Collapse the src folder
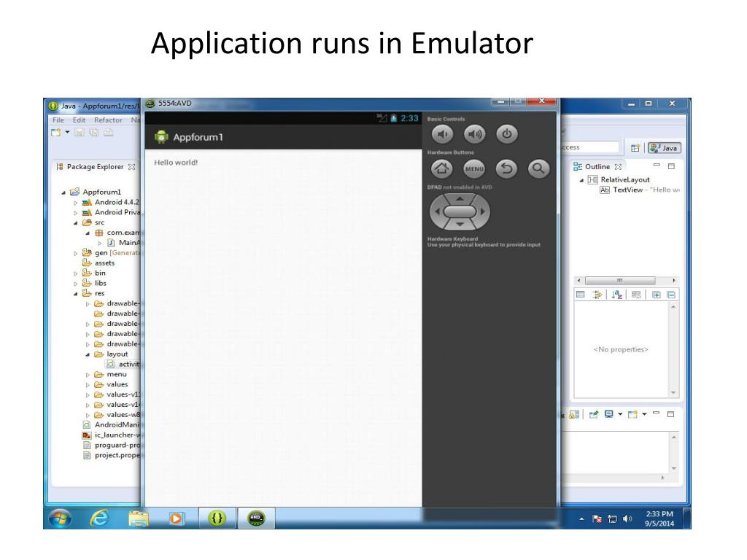Image resolution: width=747 pixels, height=560 pixels. click(x=75, y=223)
